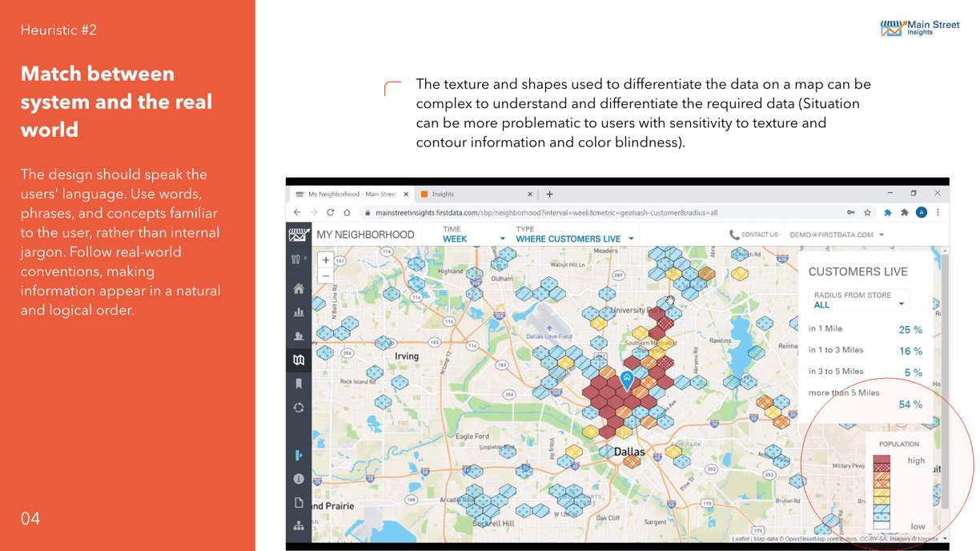Open the DEMO@FIRSTDATA.COM account menu
Screen dimensions: 980x551
point(837,235)
